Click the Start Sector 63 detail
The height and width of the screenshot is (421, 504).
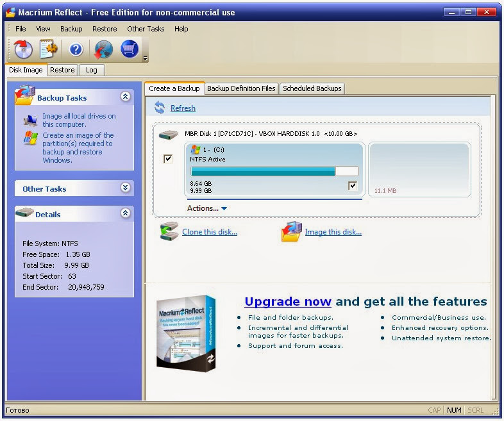coord(49,276)
